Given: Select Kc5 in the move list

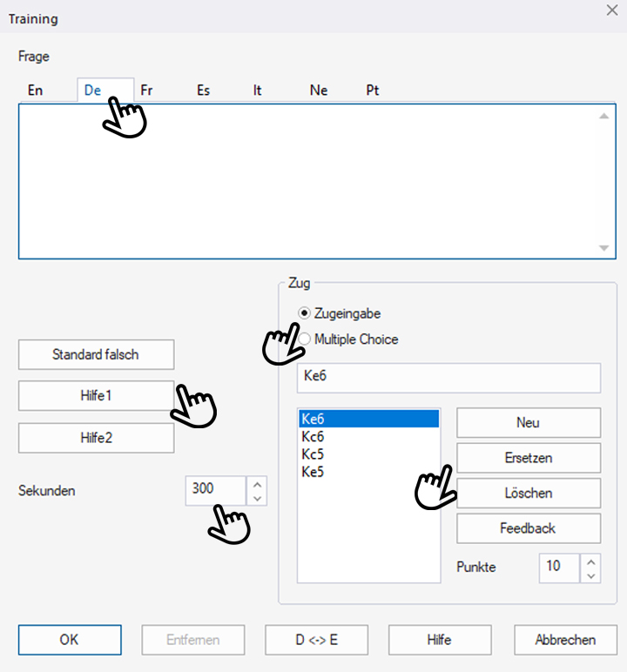Looking at the screenshot, I should [313, 454].
